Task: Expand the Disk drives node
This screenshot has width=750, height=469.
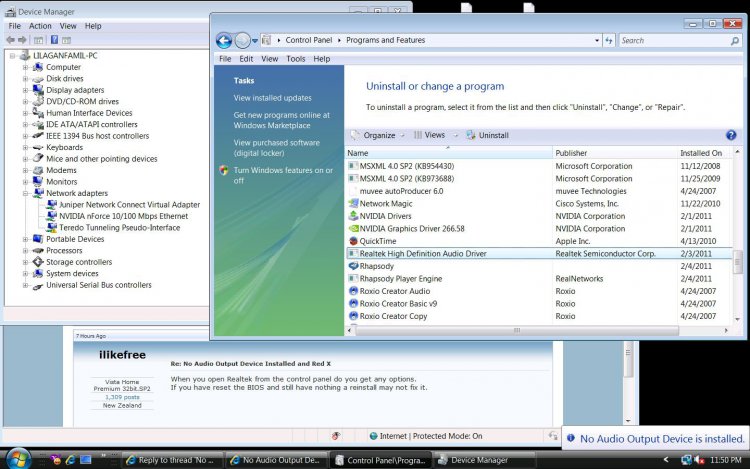Action: [25, 79]
